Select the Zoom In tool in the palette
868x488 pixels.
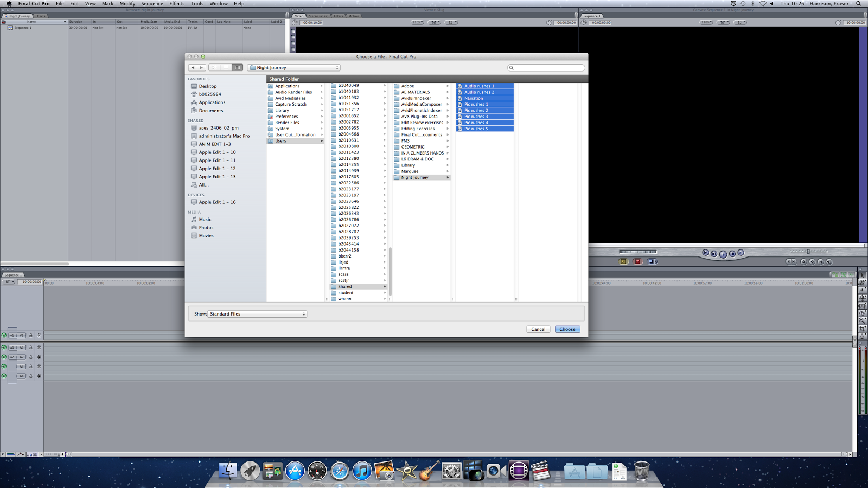coord(862,321)
